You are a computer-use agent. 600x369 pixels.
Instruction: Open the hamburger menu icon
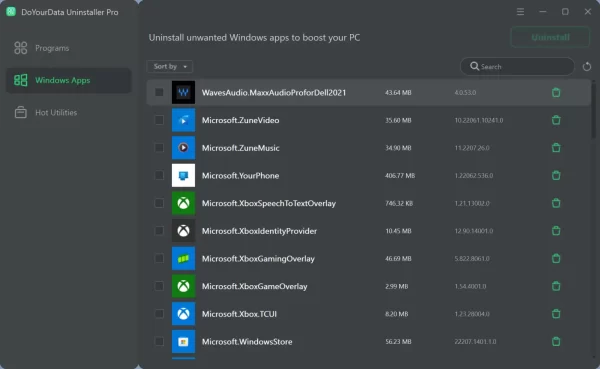[520, 12]
